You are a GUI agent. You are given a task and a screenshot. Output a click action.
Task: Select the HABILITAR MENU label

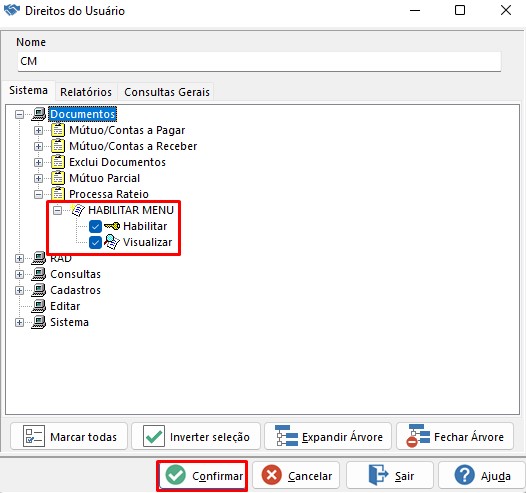coord(131,210)
